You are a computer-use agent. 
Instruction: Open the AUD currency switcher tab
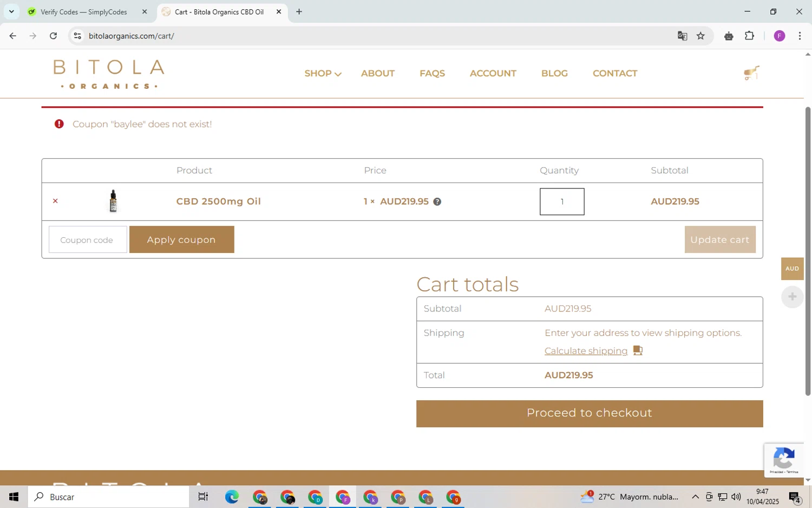tap(792, 269)
